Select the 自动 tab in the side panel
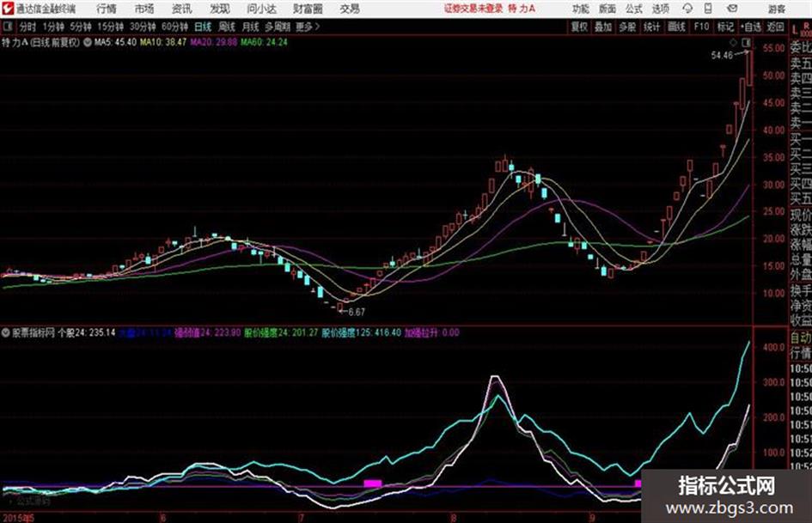 coord(801,338)
